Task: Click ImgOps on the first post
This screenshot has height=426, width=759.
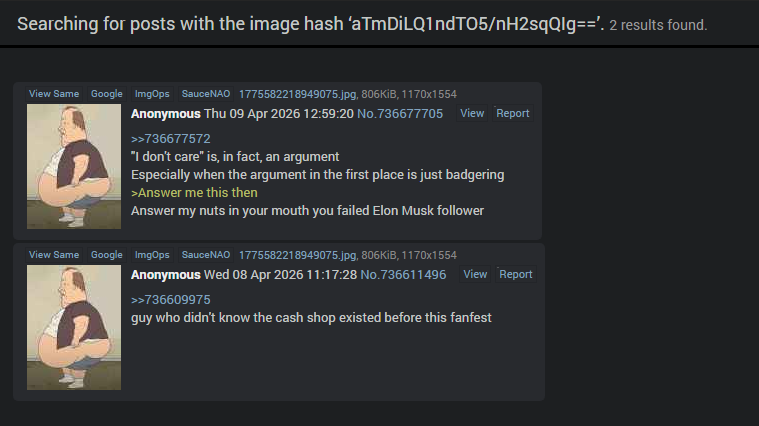Action: pyautogui.click(x=152, y=94)
